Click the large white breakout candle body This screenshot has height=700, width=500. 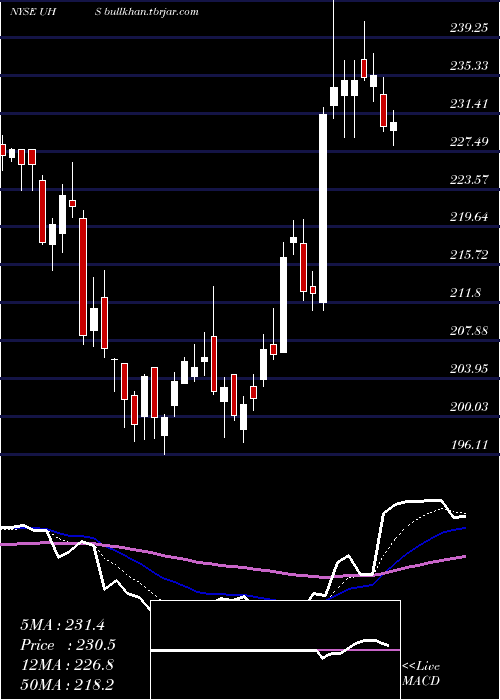point(323,208)
